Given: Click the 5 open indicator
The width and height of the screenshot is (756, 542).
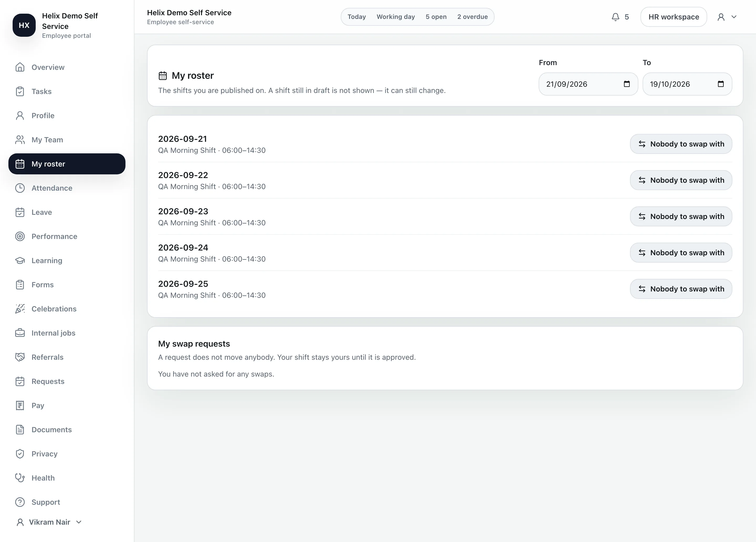Looking at the screenshot, I should pyautogui.click(x=436, y=17).
